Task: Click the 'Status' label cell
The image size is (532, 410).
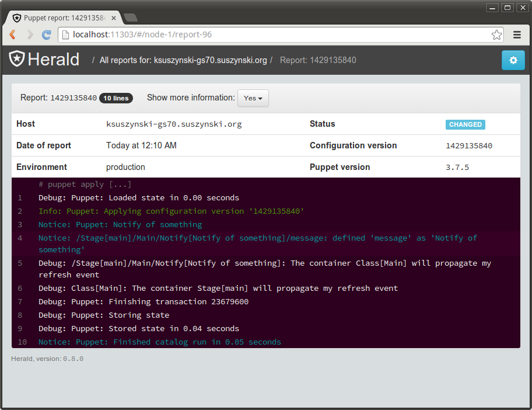Action: click(323, 124)
